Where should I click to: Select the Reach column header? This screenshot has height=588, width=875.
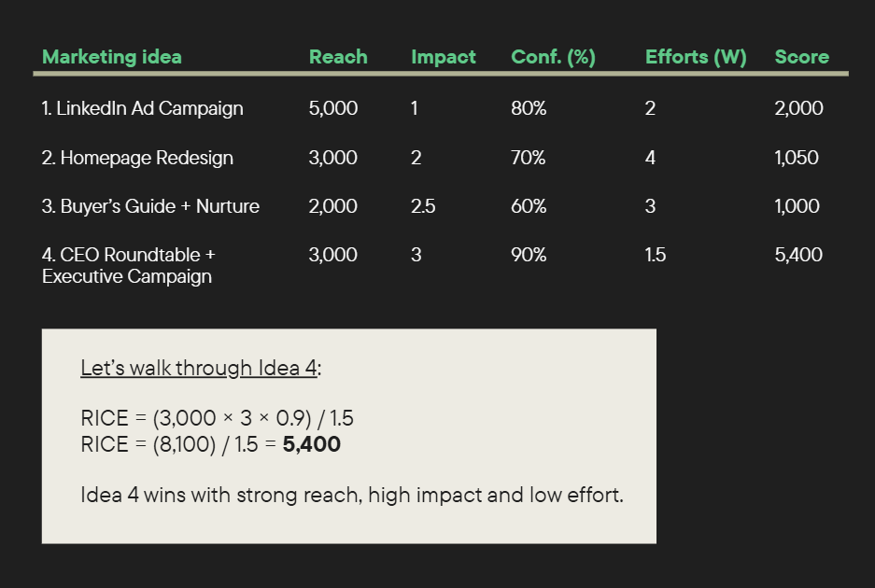pyautogui.click(x=338, y=57)
